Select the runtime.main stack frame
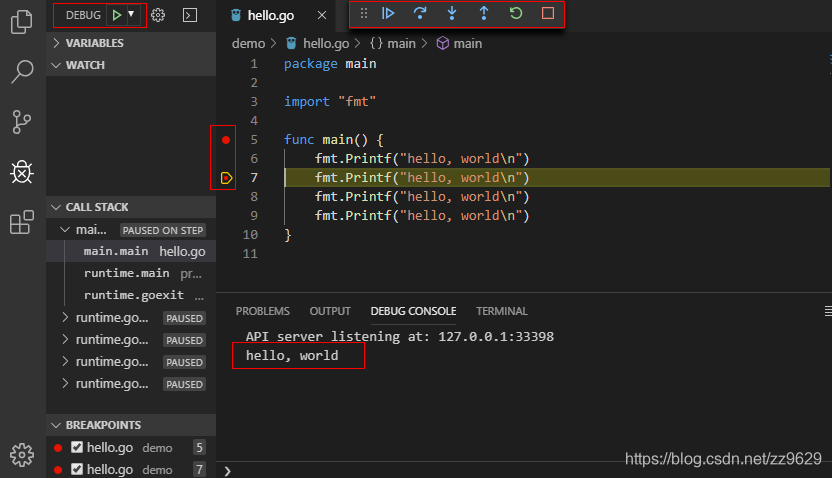The width and height of the screenshot is (832, 478). [x=131, y=273]
